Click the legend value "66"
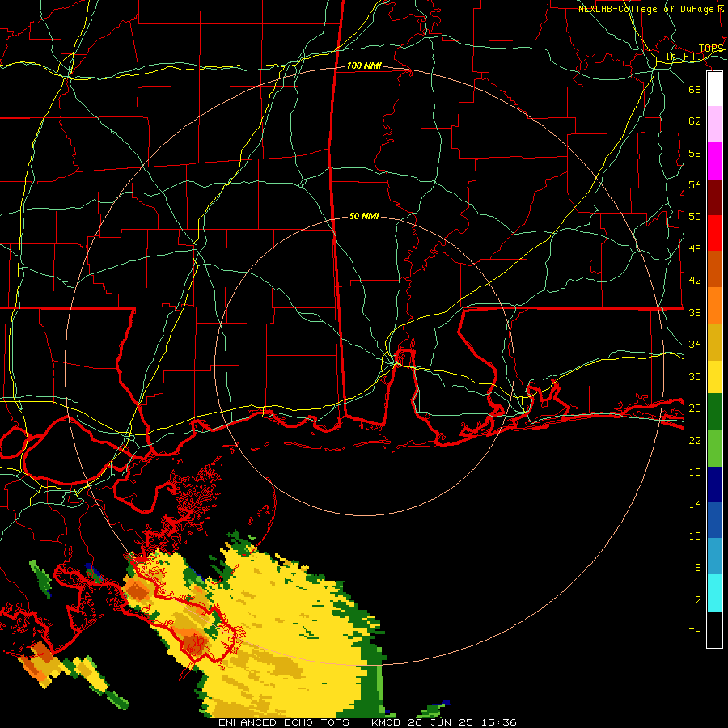 click(x=695, y=89)
